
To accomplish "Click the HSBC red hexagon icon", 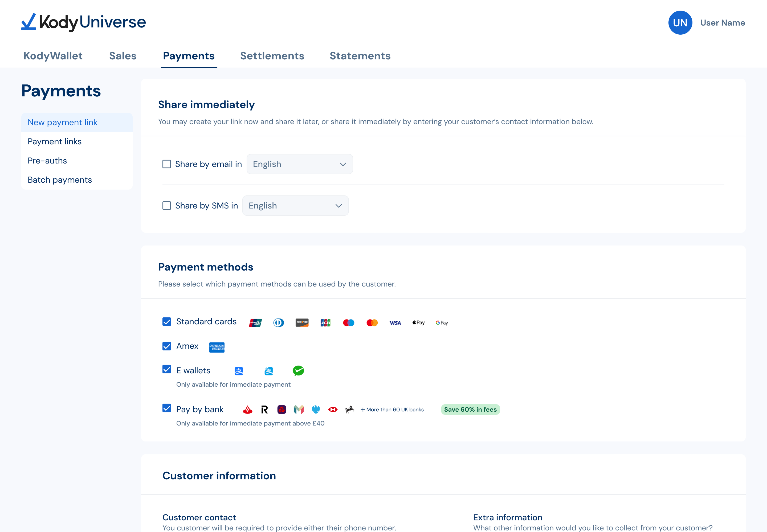I will pyautogui.click(x=333, y=410).
